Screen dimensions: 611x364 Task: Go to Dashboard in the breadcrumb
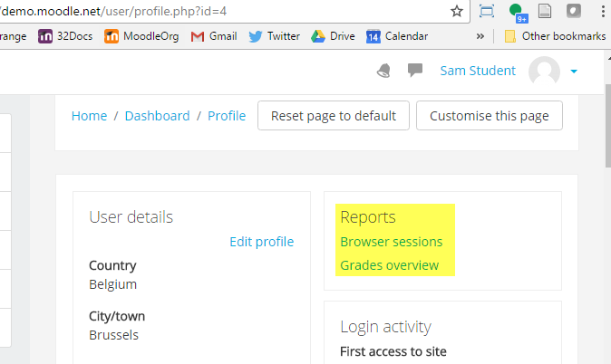tap(157, 116)
